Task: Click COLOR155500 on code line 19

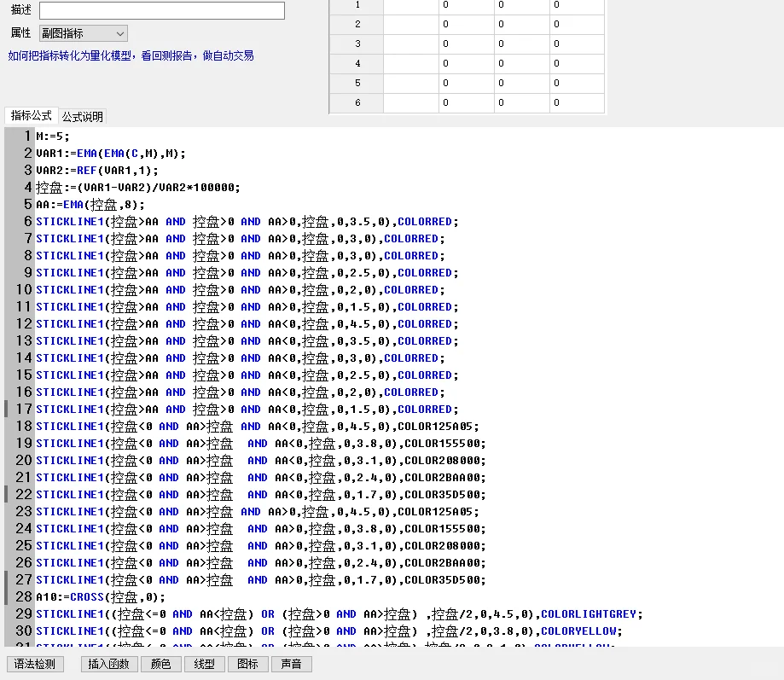Action: tap(442, 444)
